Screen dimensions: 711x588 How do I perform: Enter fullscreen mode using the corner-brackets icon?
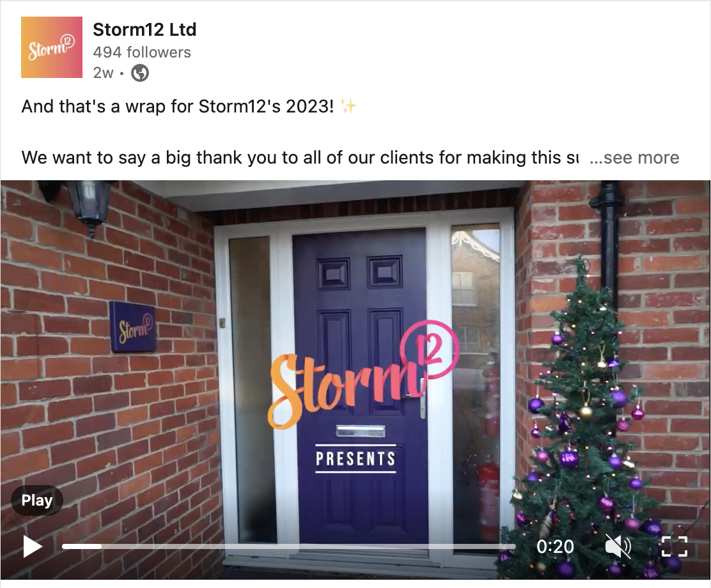pyautogui.click(x=675, y=546)
